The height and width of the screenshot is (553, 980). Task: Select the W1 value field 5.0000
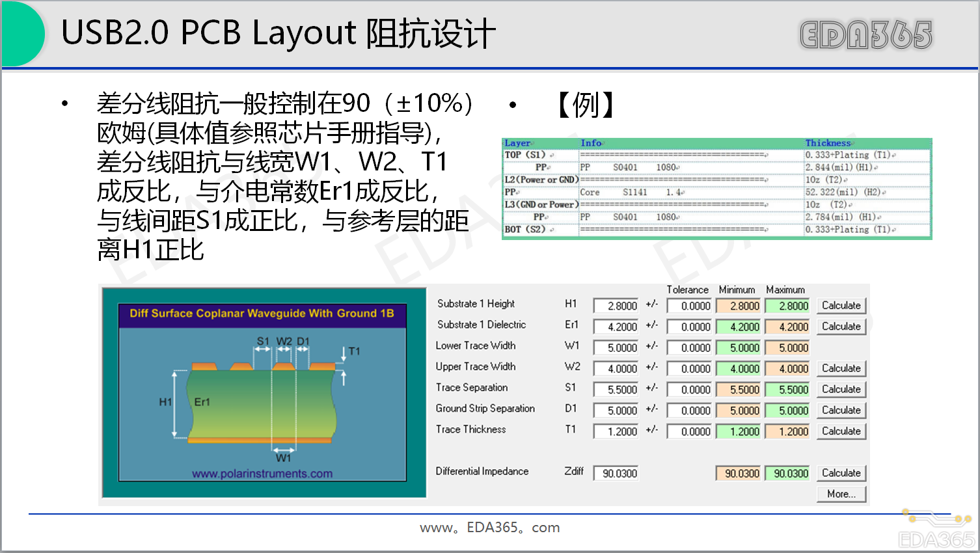(616, 347)
